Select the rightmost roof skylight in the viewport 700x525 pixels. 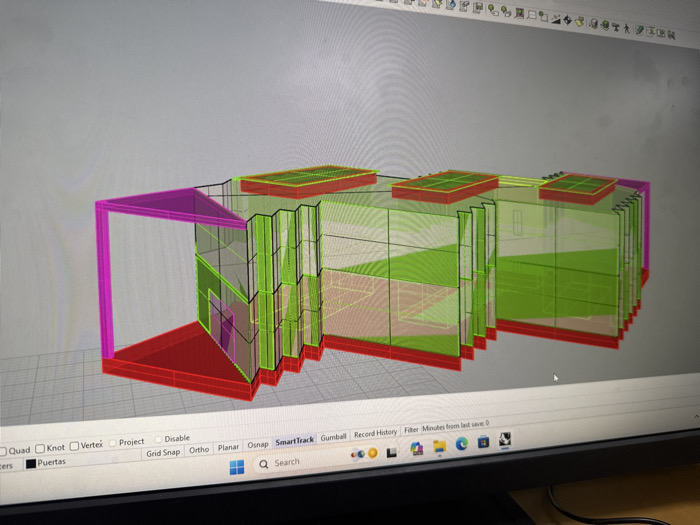click(x=578, y=189)
